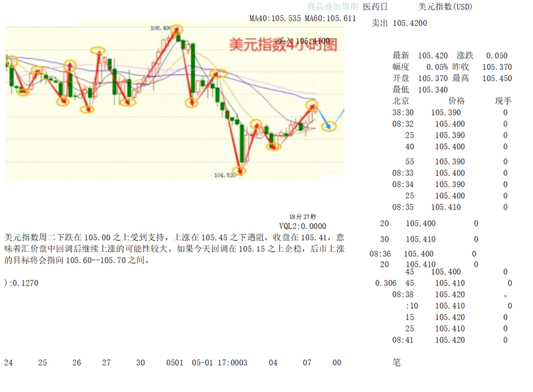Click date axis label 24
The image size is (533, 392).
point(9,363)
